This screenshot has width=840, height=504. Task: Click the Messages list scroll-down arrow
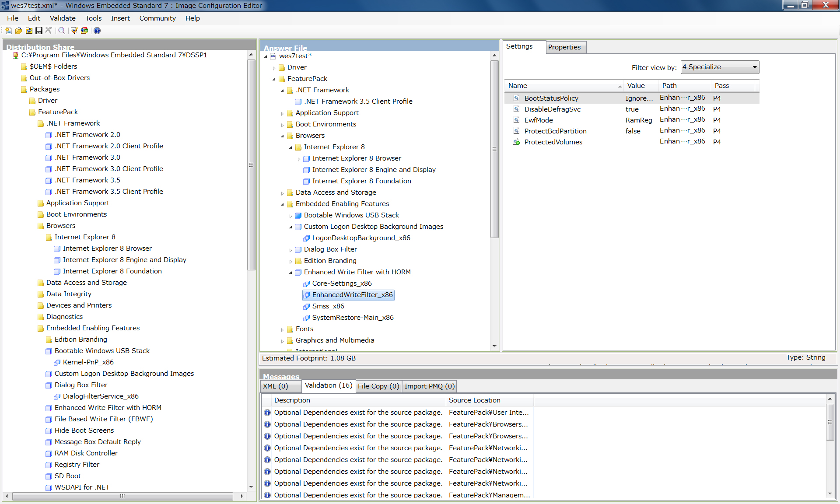(830, 493)
